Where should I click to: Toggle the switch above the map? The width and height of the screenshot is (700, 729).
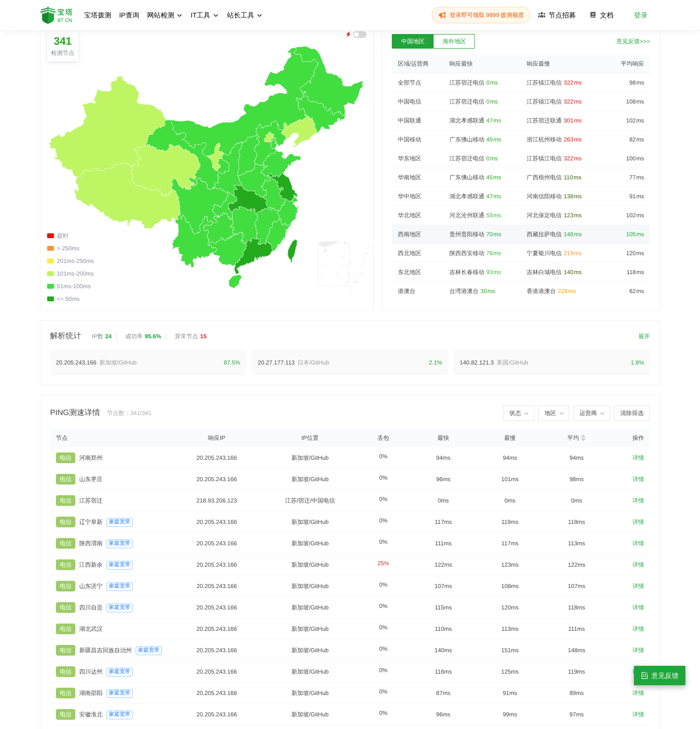coord(360,35)
